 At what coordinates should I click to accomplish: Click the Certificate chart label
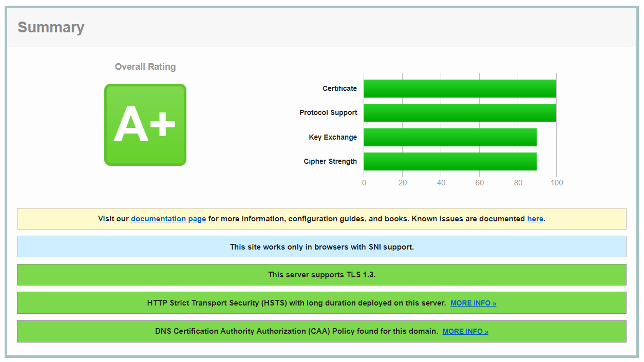(x=339, y=88)
